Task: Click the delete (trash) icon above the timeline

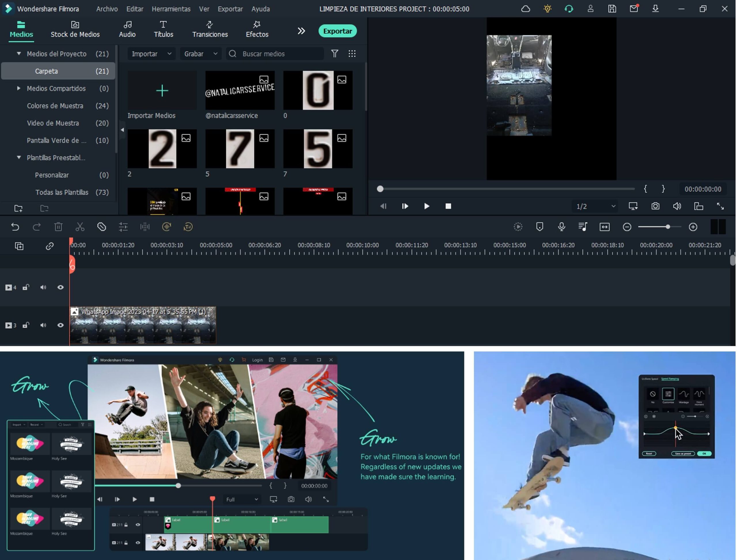Action: [58, 227]
